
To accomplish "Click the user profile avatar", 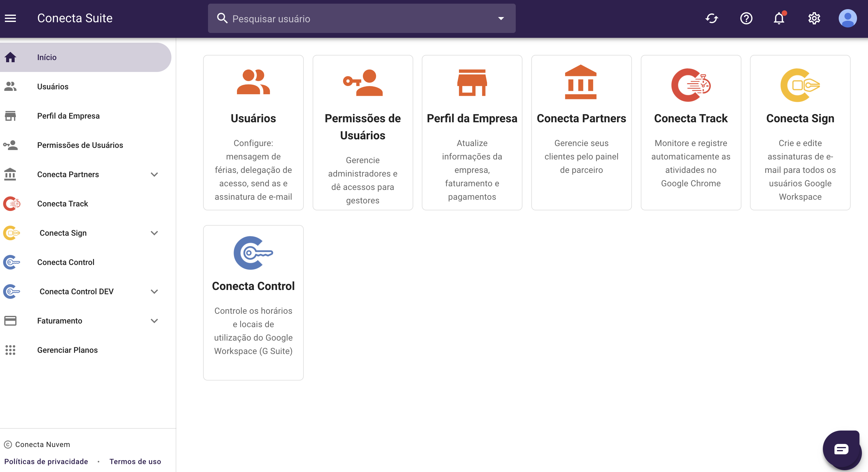I will (x=848, y=18).
